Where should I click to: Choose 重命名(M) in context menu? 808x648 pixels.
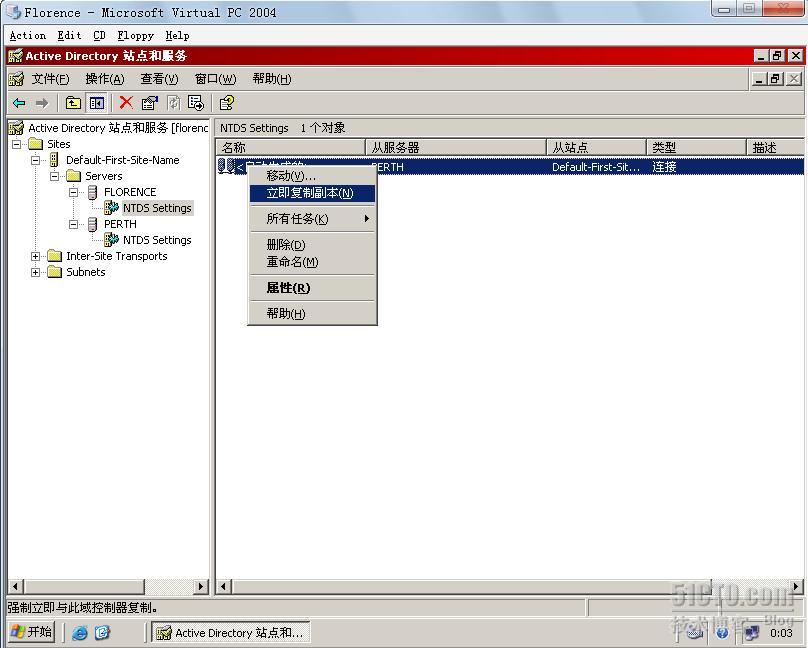(312, 262)
